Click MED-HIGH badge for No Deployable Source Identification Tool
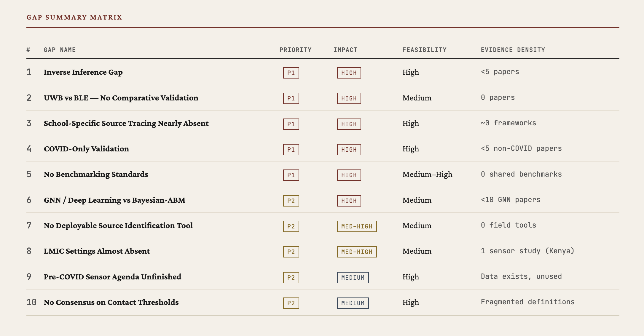The image size is (644, 336). (x=356, y=226)
